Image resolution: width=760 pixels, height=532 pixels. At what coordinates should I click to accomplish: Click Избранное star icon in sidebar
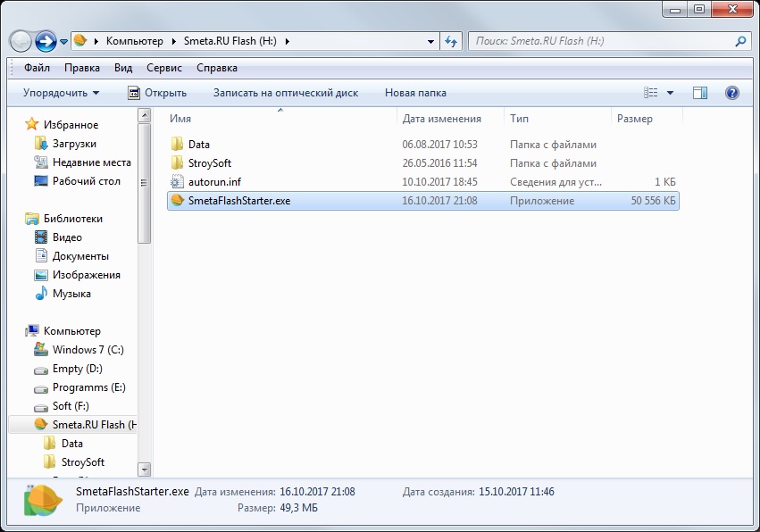click(32, 125)
